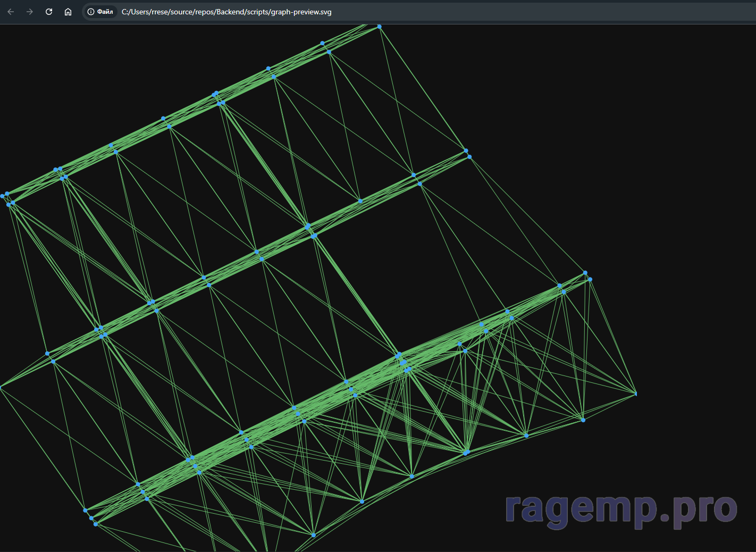Select node where topmost node's right edge ends
The width and height of the screenshot is (756, 552).
(x=466, y=150)
